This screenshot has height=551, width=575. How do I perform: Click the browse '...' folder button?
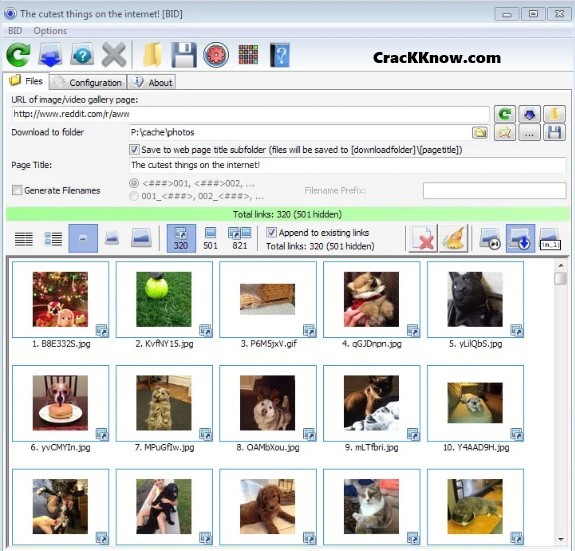(529, 133)
